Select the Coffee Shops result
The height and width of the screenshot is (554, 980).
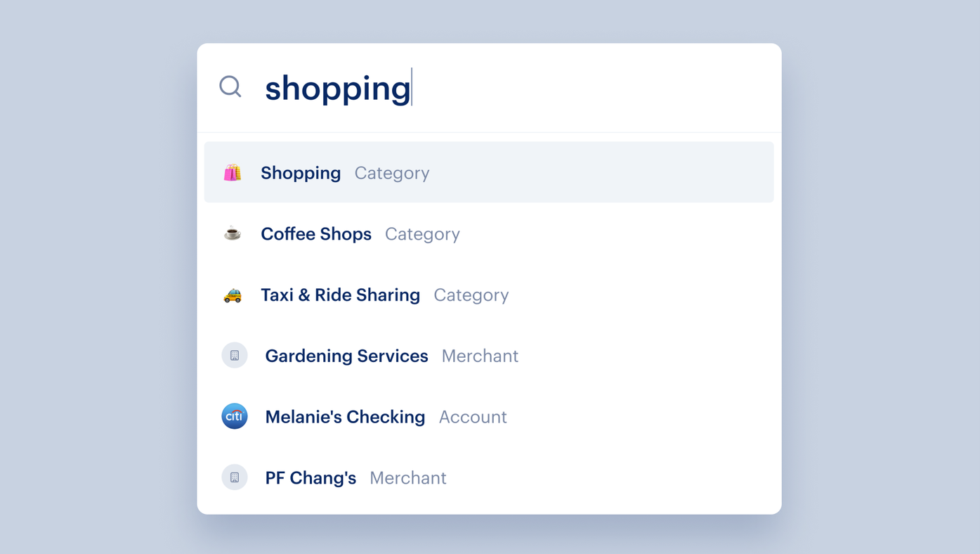coord(489,233)
